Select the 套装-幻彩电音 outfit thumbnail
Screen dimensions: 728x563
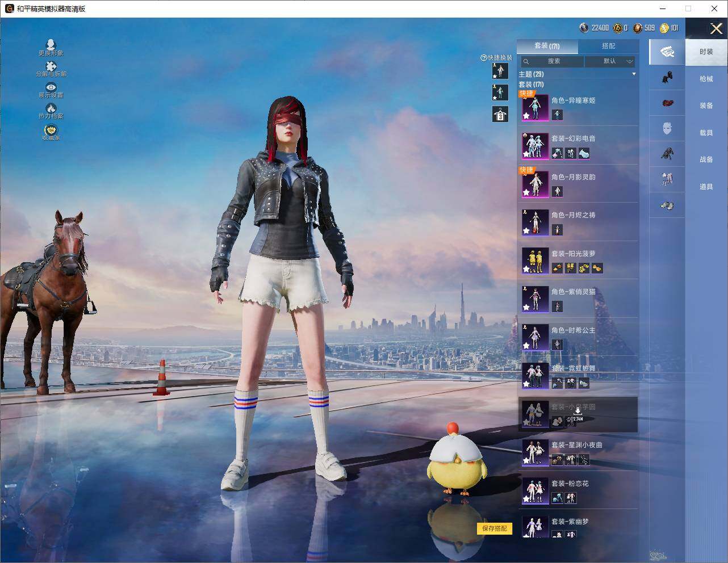[535, 146]
